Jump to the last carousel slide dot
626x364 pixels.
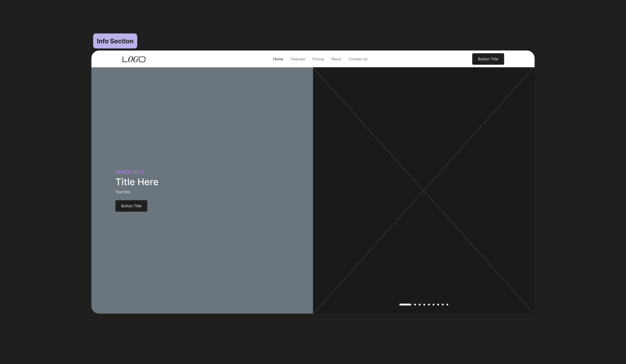click(447, 304)
